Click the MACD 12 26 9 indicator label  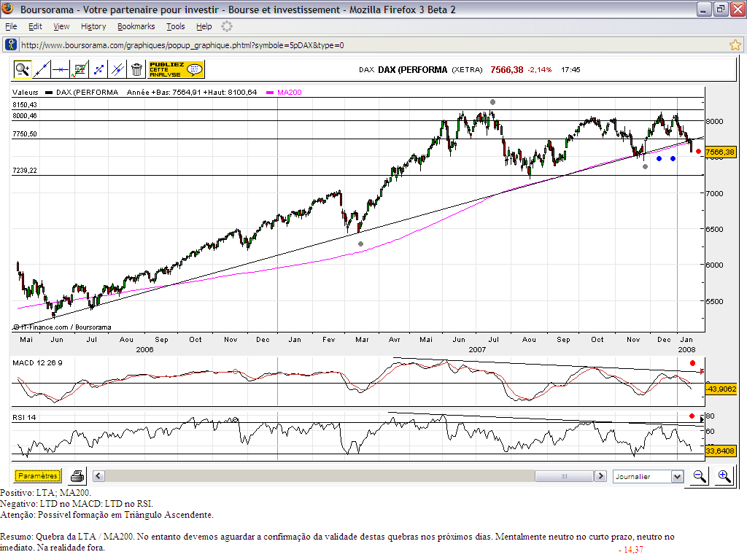[x=37, y=363]
